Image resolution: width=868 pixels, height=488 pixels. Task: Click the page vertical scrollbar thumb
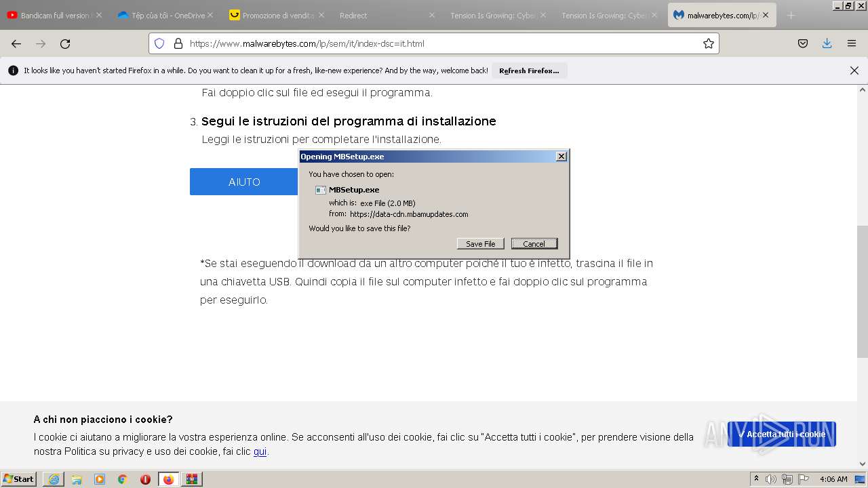coord(863,291)
